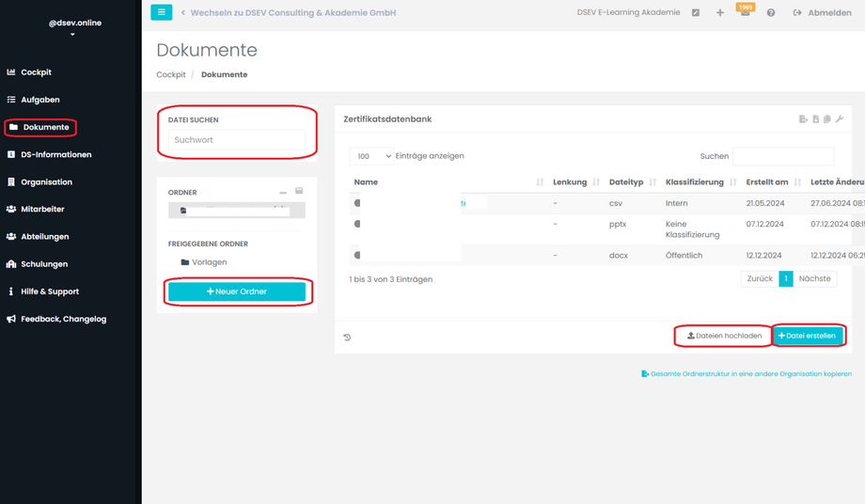Image resolution: width=865 pixels, height=504 pixels.
Task: Open the help question mark icon
Action: click(771, 13)
